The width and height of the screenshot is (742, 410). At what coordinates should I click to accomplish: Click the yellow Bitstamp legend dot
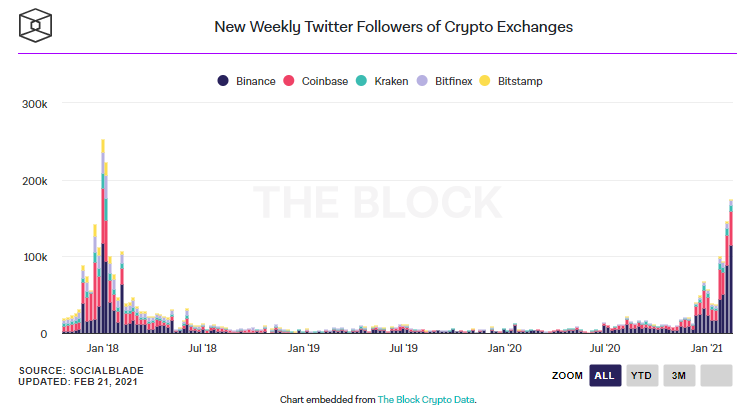tap(486, 80)
